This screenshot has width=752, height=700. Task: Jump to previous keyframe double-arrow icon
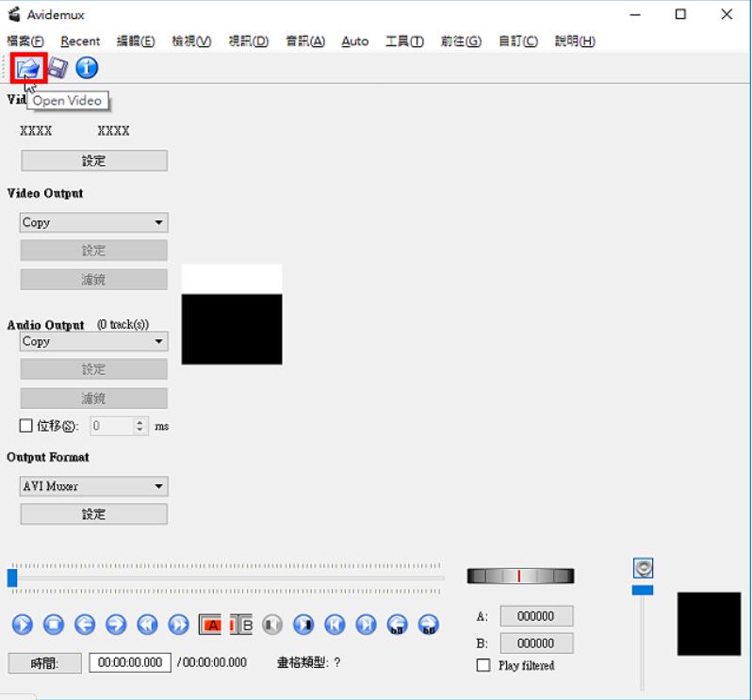coord(147,625)
